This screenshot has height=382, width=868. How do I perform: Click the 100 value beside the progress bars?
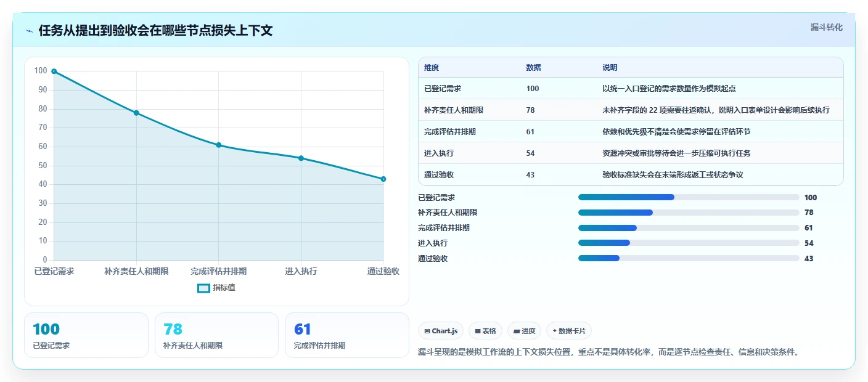[x=811, y=198]
